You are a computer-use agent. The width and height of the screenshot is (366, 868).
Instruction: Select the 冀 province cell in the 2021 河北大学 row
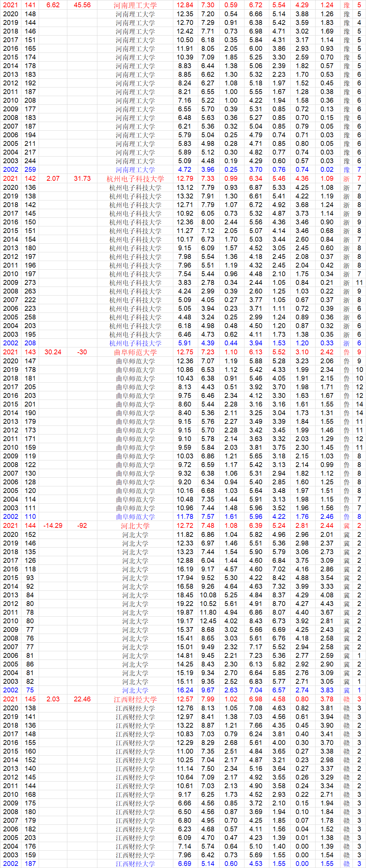(346, 526)
